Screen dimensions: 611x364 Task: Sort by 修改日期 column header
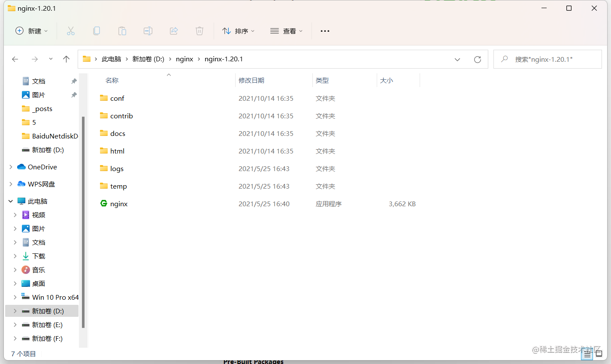pos(251,80)
